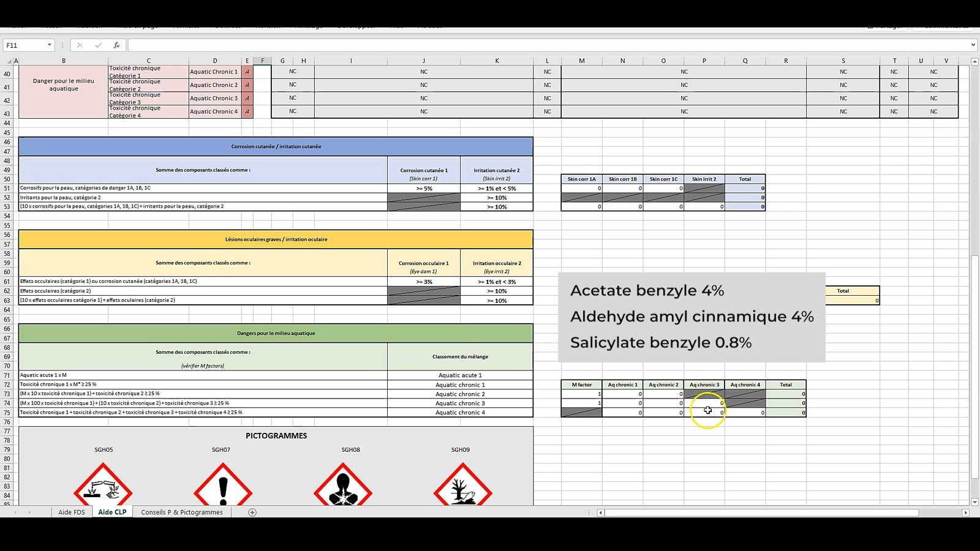
Task: Click the '>= 5%' Corrosion cutanée 1 cell
Action: coord(424,188)
